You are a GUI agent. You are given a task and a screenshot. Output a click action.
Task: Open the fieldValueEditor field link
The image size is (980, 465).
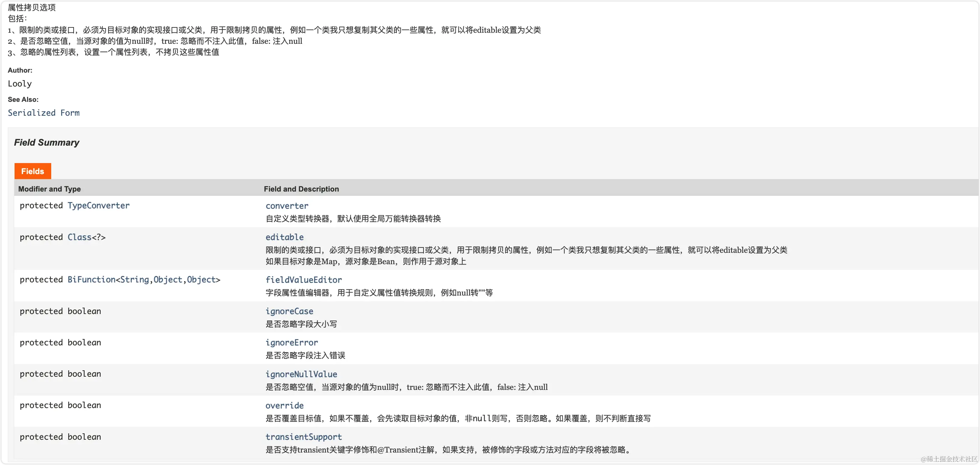pos(304,280)
